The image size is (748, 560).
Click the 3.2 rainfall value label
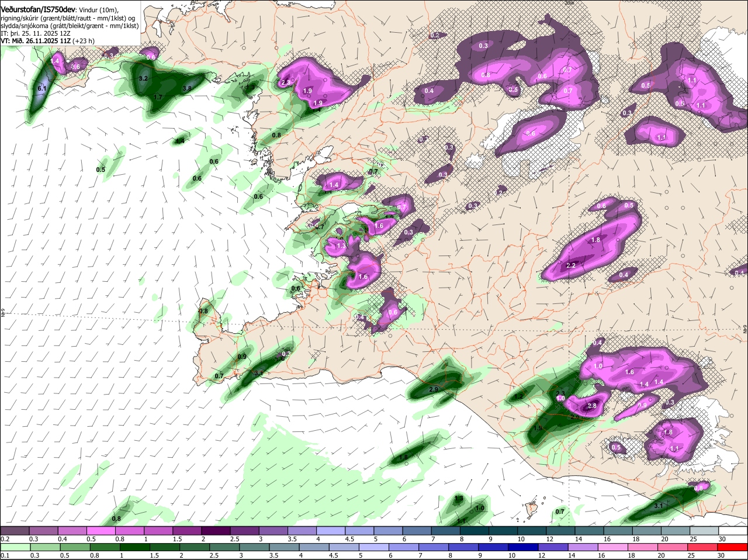click(x=143, y=78)
